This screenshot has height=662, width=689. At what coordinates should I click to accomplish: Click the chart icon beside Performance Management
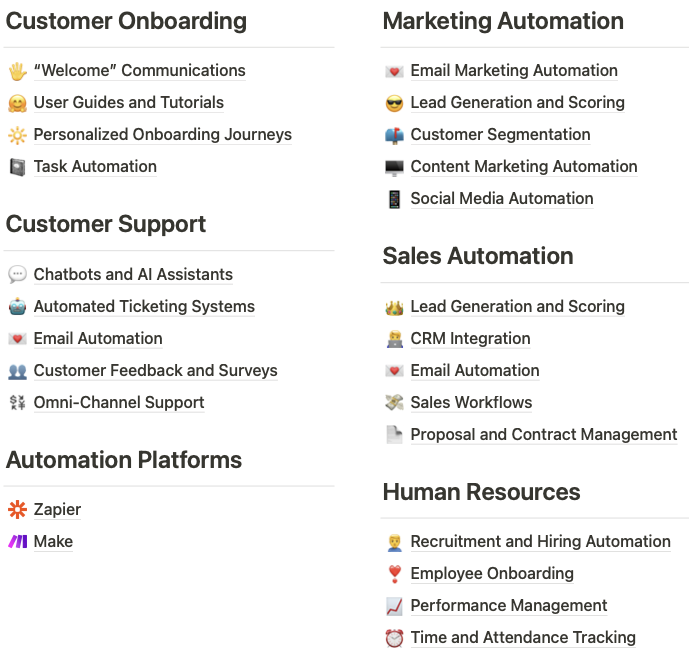click(x=394, y=606)
